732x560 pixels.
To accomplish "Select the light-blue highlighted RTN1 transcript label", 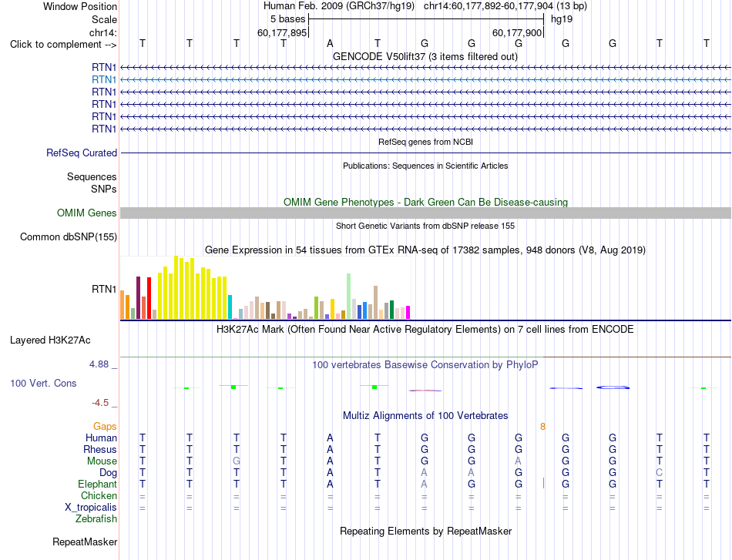I will point(104,80).
